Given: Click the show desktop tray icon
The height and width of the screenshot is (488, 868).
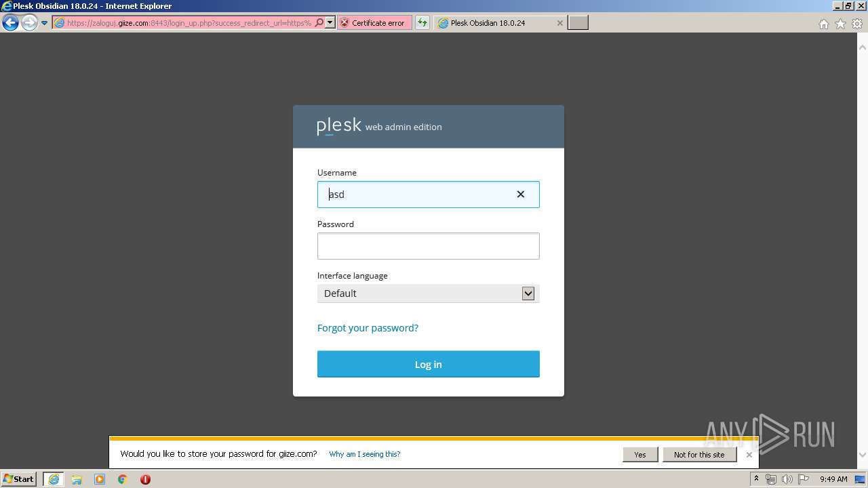Looking at the screenshot, I should (x=861, y=479).
